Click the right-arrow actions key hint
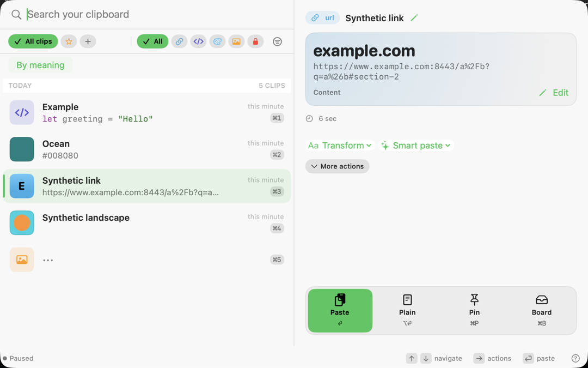The height and width of the screenshot is (368, 588). [x=479, y=358]
